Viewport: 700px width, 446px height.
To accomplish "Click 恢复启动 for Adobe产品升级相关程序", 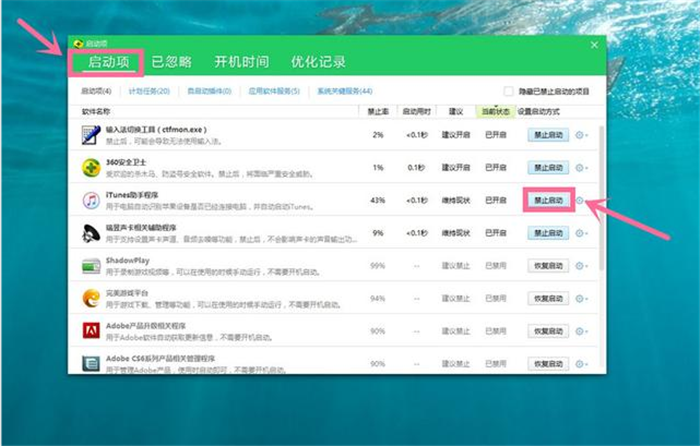I will (548, 331).
